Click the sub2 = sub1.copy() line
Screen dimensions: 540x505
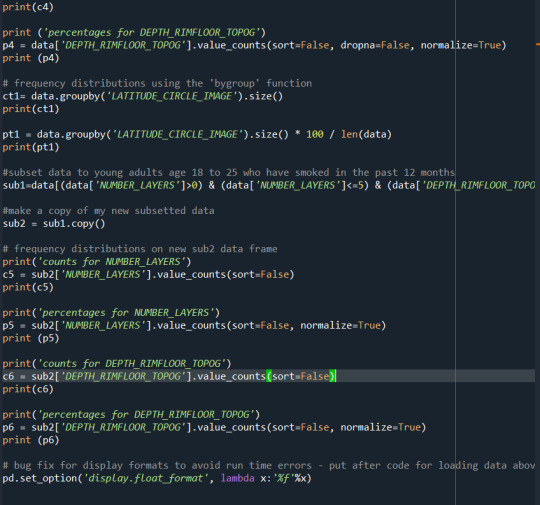[54, 224]
